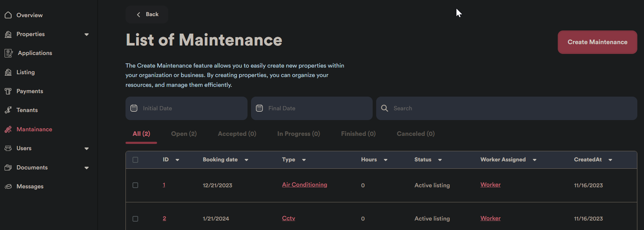Click the Tenants icon in sidebar
This screenshot has width=644, height=230.
8,110
